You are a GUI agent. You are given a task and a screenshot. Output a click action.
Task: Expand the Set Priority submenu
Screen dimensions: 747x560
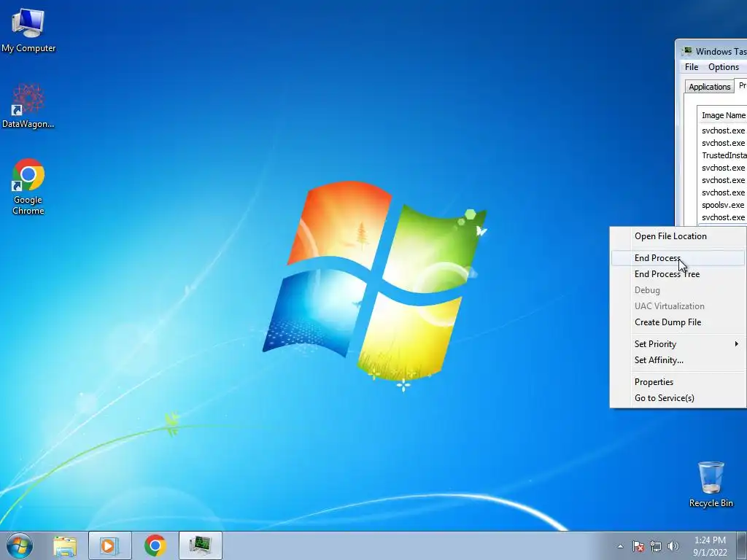(678, 344)
